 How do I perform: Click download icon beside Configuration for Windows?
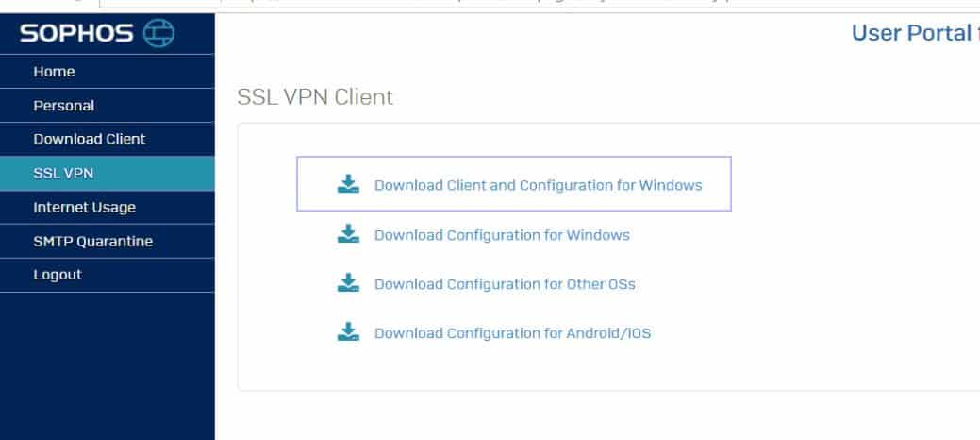coord(348,233)
